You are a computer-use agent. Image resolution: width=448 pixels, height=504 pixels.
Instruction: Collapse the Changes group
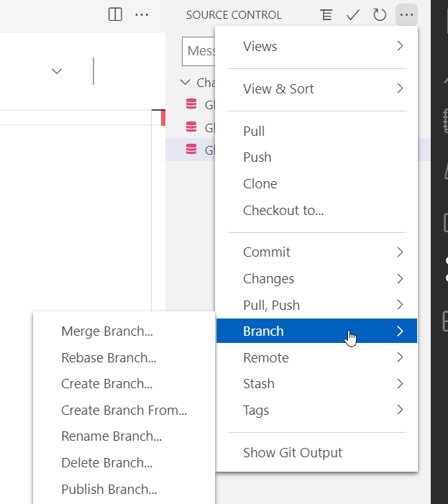coord(186,83)
